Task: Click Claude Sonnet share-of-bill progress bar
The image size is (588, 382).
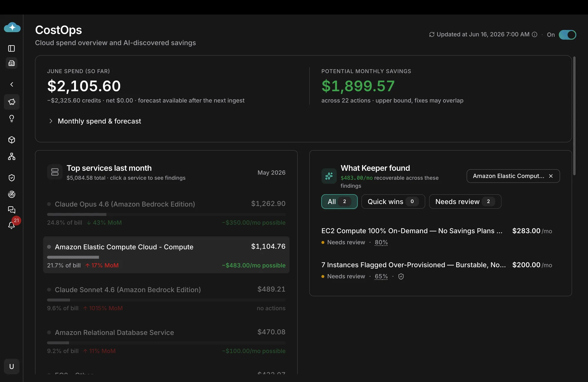Action: [166, 300]
